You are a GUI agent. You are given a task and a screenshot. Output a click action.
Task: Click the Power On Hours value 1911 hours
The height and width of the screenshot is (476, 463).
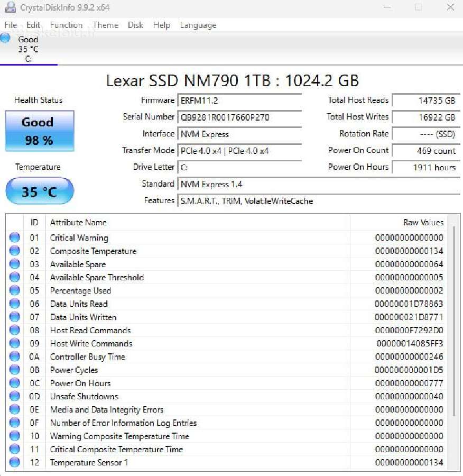pos(427,167)
